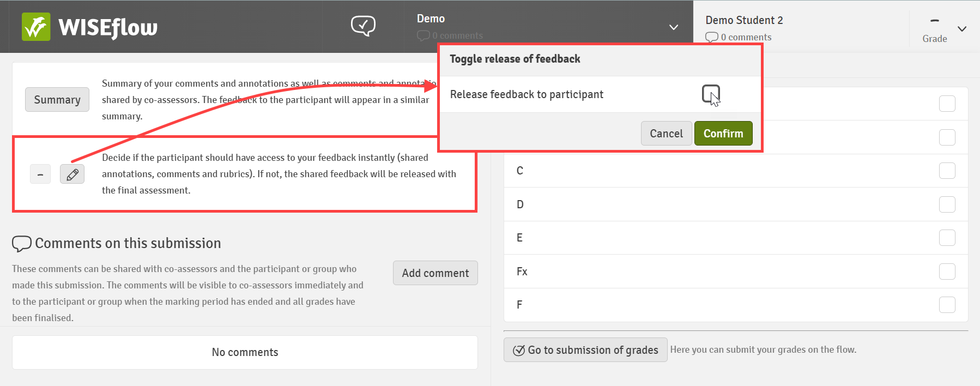980x386 pixels.
Task: Click the Grade label in header
Action: coord(935,39)
